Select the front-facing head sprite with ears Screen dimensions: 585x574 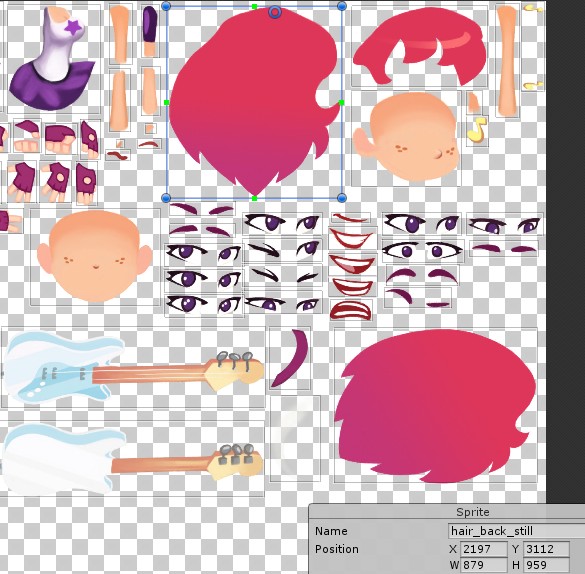pyautogui.click(x=95, y=257)
